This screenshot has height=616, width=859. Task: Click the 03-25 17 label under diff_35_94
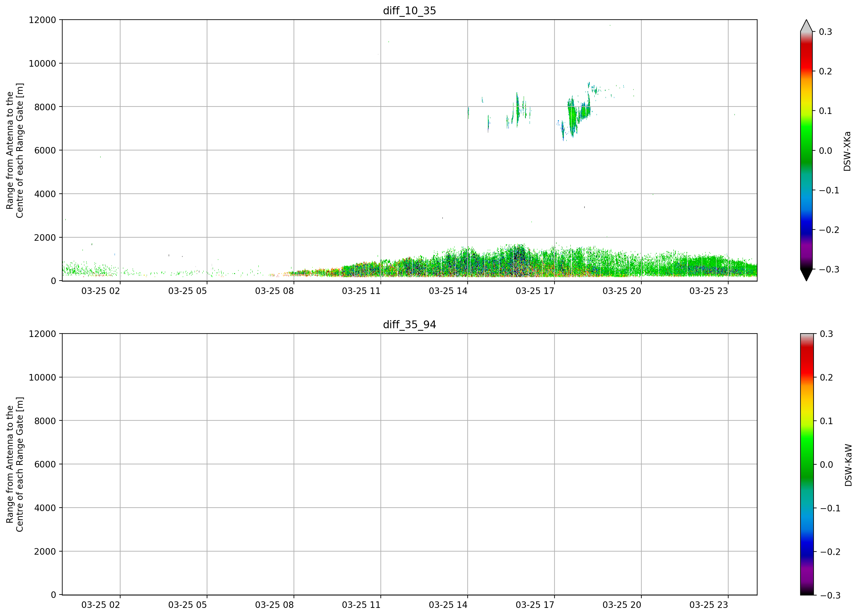pos(535,605)
